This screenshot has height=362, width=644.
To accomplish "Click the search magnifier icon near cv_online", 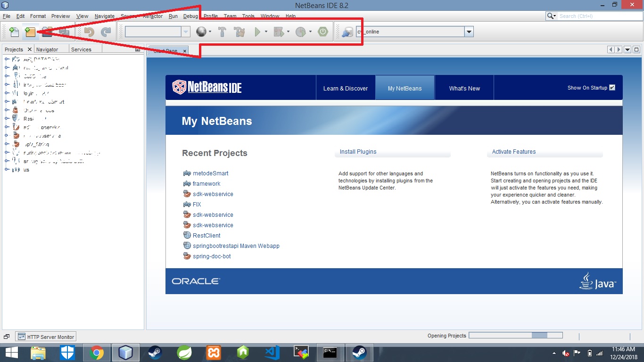I will coord(347,32).
